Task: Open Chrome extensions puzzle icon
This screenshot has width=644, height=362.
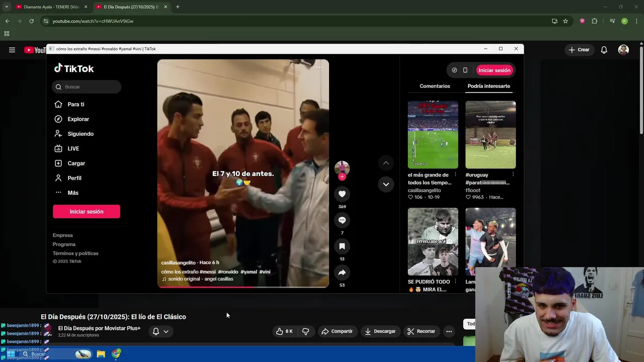Action: 595,21
